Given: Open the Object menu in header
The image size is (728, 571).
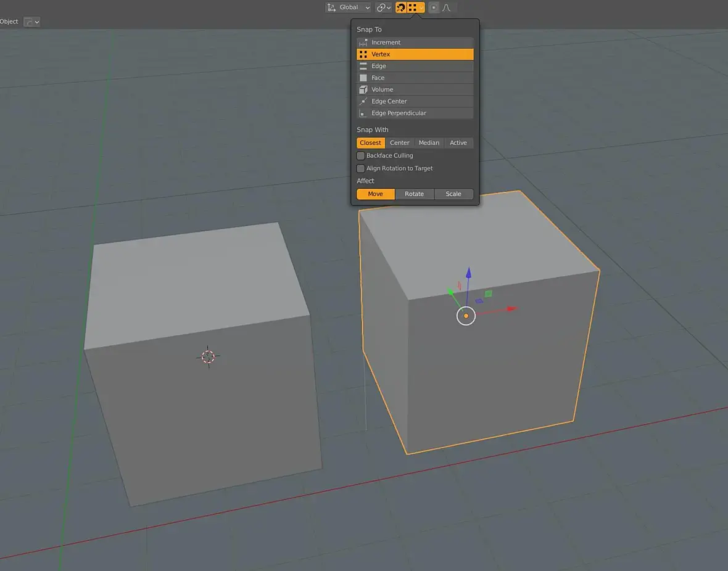Looking at the screenshot, I should point(9,22).
